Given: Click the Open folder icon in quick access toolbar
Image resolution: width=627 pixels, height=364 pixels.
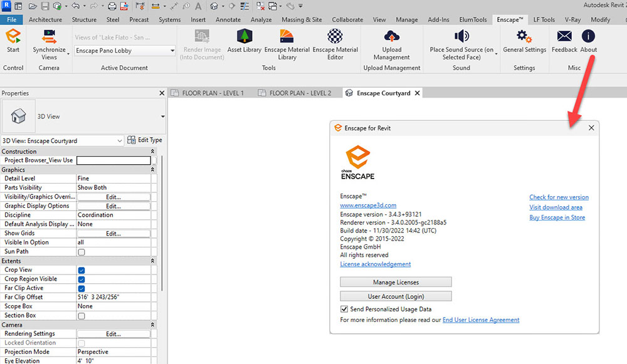Looking at the screenshot, I should tap(33, 6).
